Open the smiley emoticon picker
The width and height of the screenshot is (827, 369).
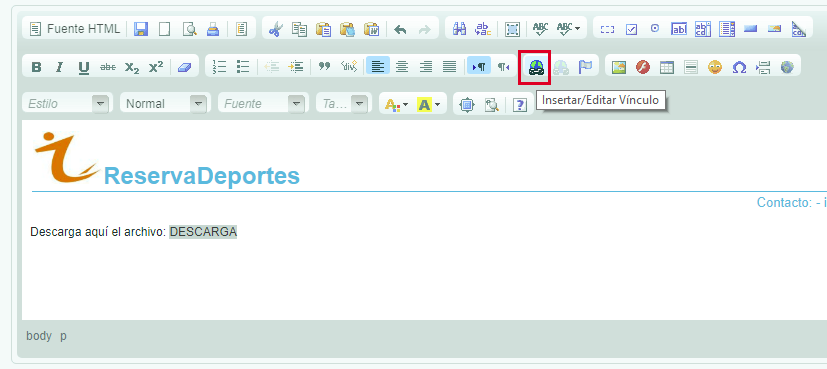[x=715, y=67]
